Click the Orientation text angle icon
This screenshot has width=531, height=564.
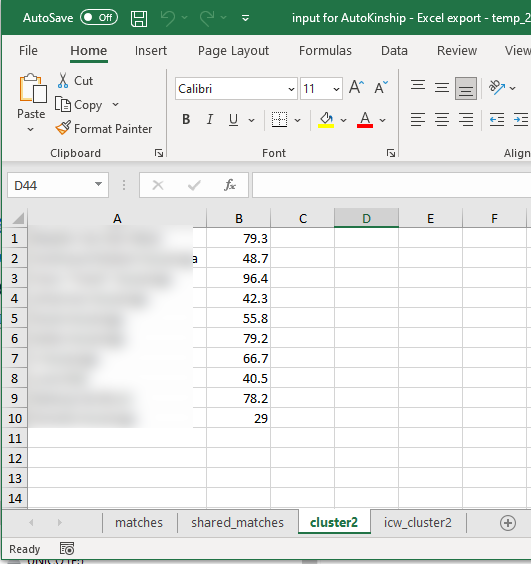point(497,87)
